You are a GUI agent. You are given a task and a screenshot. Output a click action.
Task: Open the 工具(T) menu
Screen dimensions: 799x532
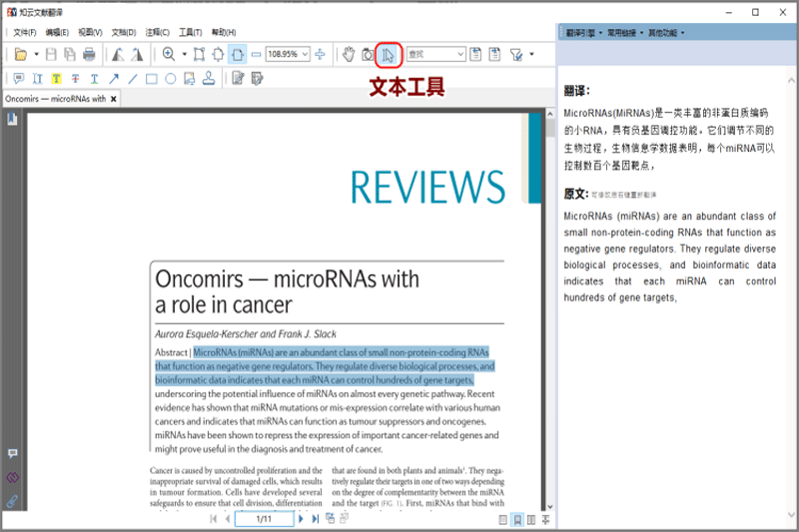pos(190,33)
